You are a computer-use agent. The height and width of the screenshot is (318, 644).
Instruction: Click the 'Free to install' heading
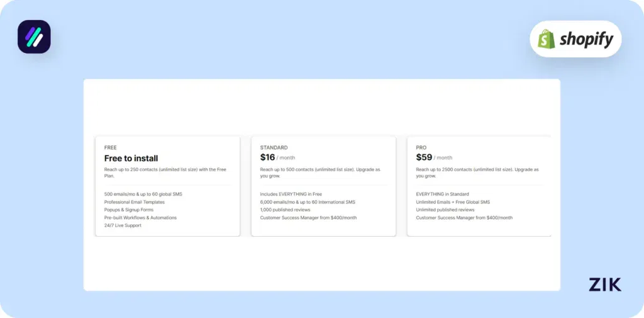[131, 159]
